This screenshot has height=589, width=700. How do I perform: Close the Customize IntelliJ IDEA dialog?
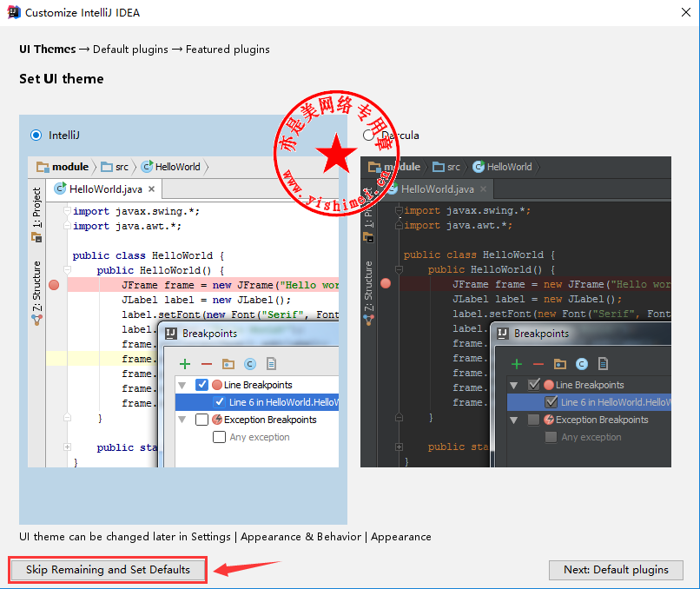pyautogui.click(x=686, y=12)
